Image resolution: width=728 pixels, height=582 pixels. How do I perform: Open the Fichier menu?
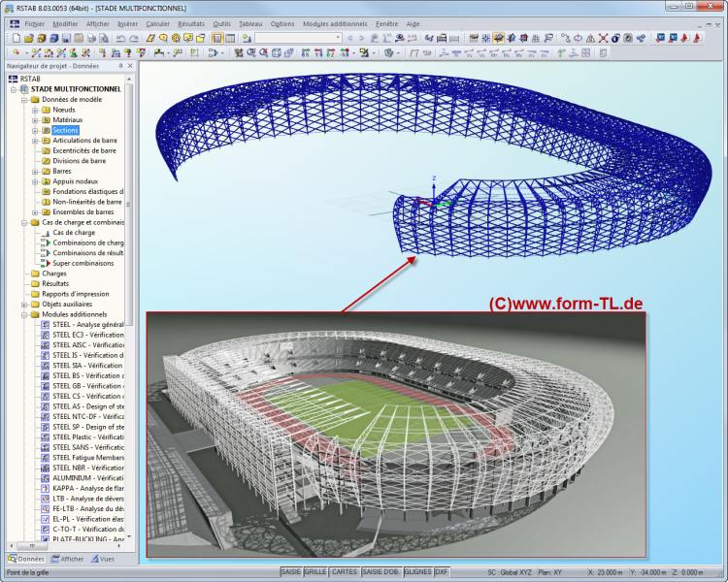pyautogui.click(x=35, y=23)
